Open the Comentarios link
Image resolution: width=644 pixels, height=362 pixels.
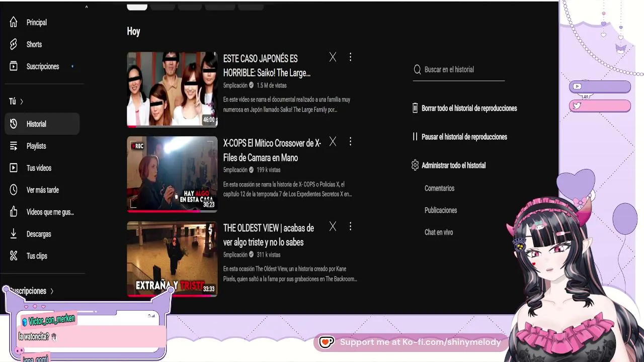tap(439, 188)
